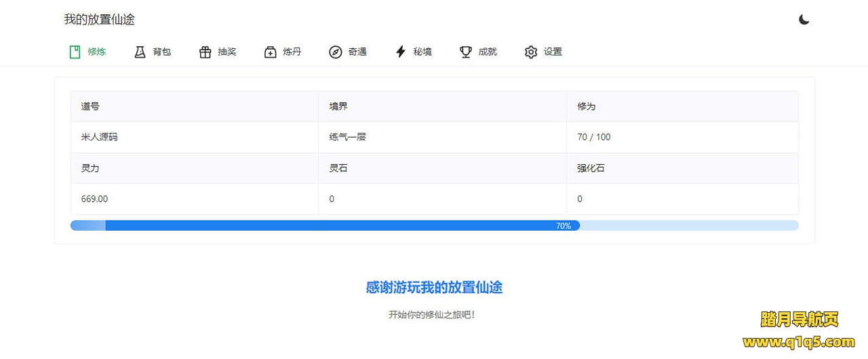The image size is (868, 359).
Task: Click the medicine kit icon for 炼丹
Action: [x=270, y=52]
